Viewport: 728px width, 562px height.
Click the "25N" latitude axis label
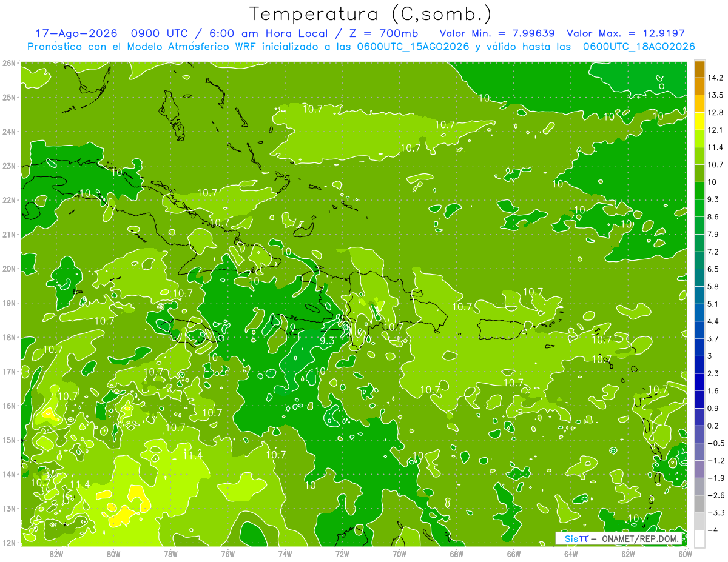(x=9, y=97)
